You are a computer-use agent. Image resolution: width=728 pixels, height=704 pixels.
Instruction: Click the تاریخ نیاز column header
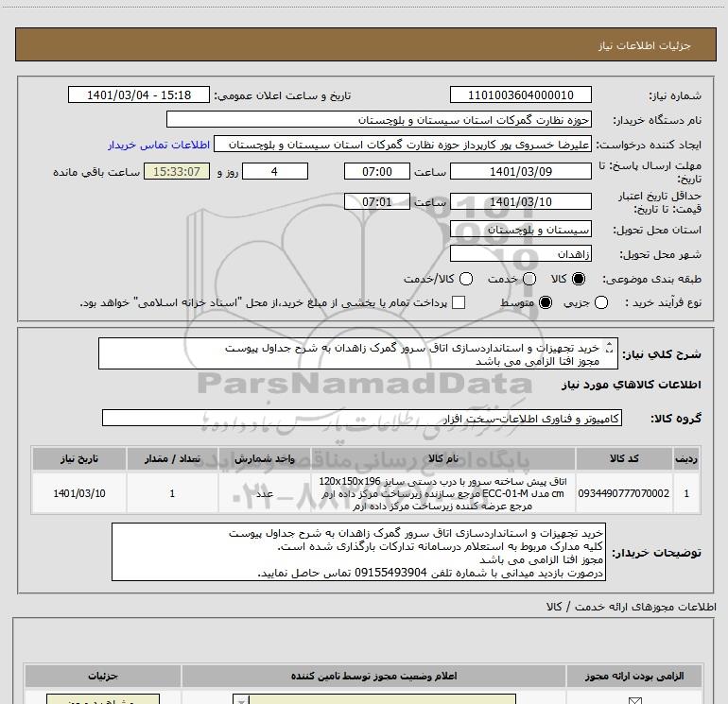coord(78,458)
